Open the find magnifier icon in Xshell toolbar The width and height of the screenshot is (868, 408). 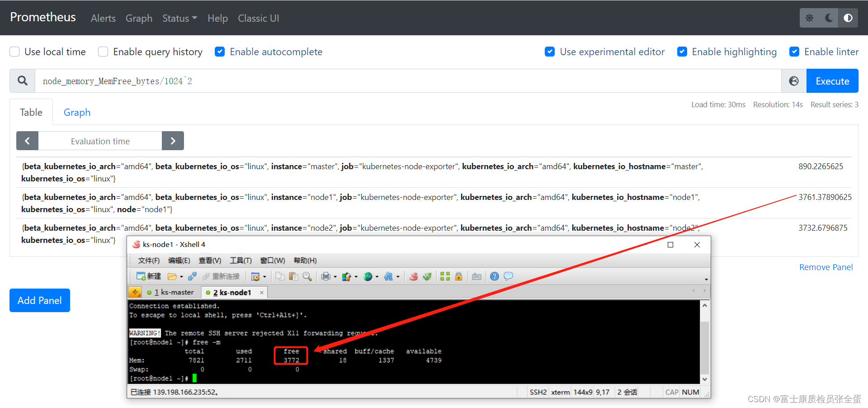pos(307,276)
